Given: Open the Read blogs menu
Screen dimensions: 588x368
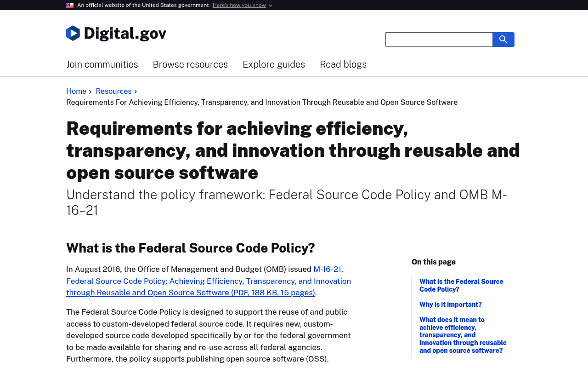Looking at the screenshot, I should coord(343,64).
